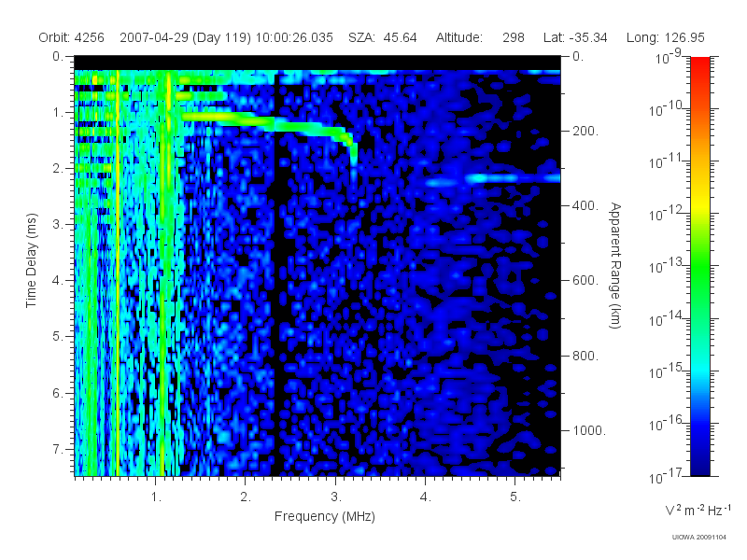The image size is (747, 560).
Task: Click the apparent range label '200.'
Action: [x=585, y=131]
